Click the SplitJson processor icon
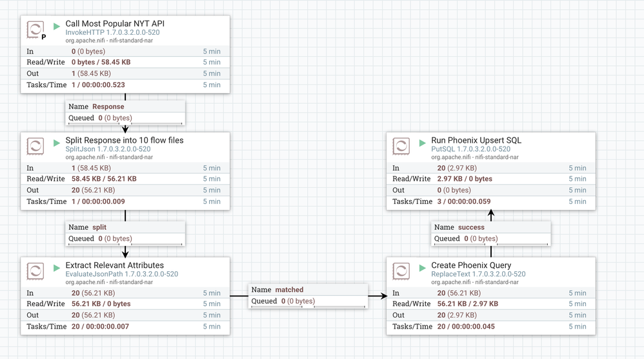Image resolution: width=644 pixels, height=359 pixels. (35, 146)
